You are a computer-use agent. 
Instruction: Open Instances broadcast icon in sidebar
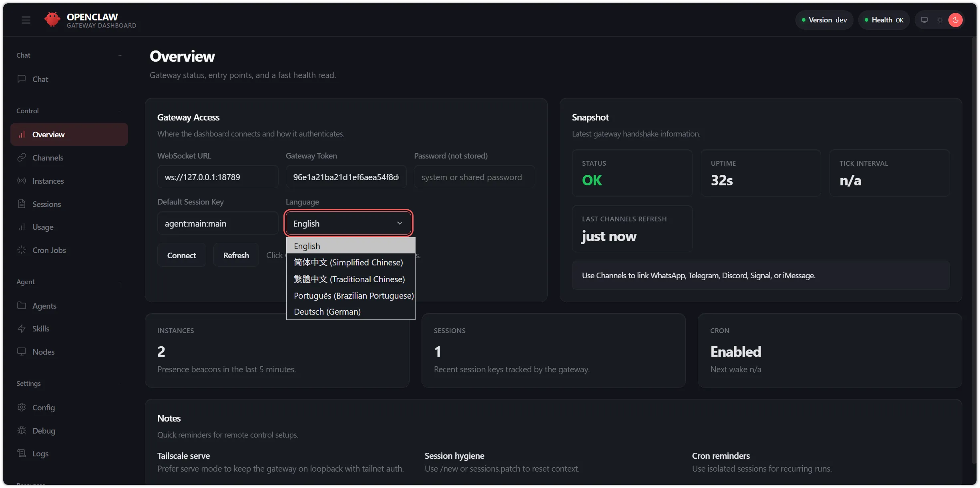click(x=22, y=181)
